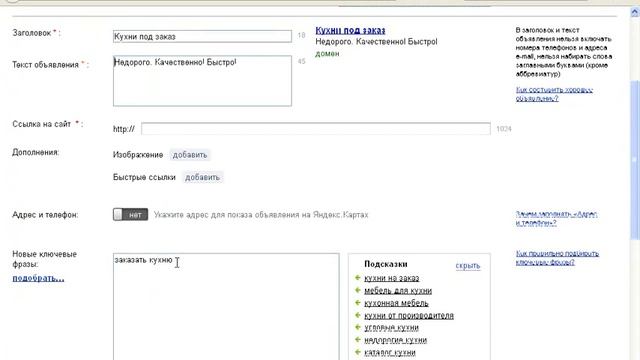Open Как правильно подобрать ключевые фразы link
Screen dimensions: 640x360
(x=557, y=258)
